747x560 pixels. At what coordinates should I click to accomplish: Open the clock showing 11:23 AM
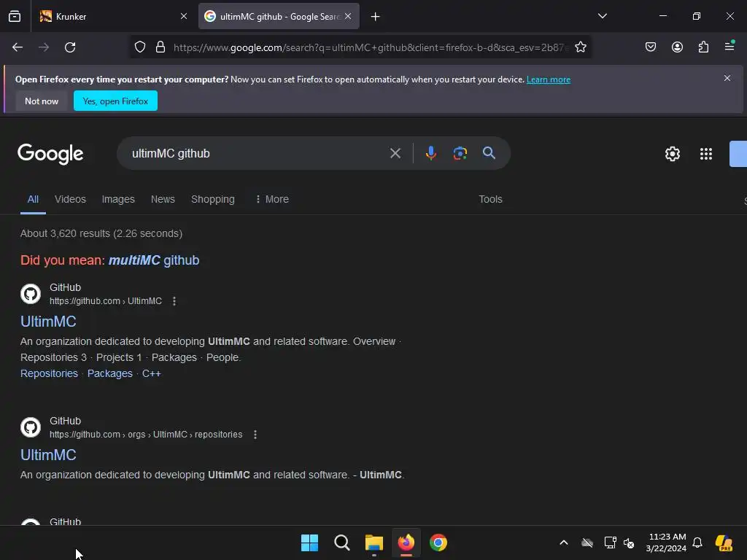click(667, 542)
